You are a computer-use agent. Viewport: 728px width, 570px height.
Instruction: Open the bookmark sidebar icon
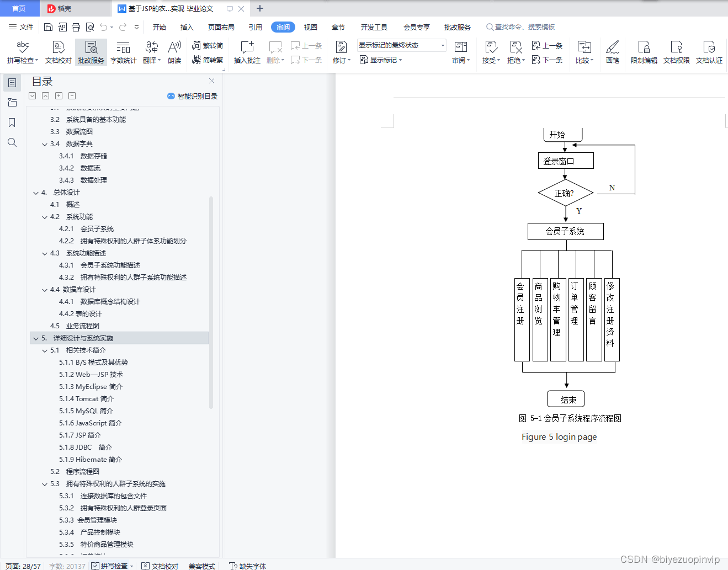point(12,122)
